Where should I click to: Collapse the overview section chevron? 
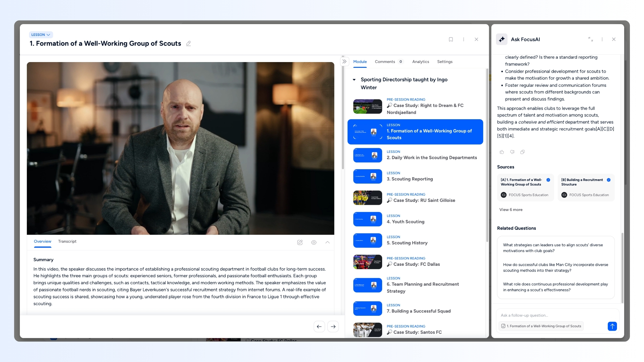(327, 242)
